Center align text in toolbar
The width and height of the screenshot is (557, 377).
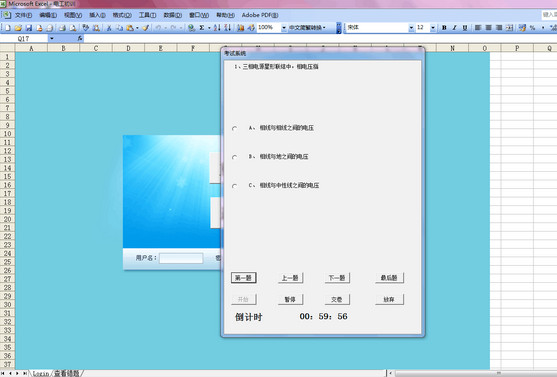(x=488, y=28)
